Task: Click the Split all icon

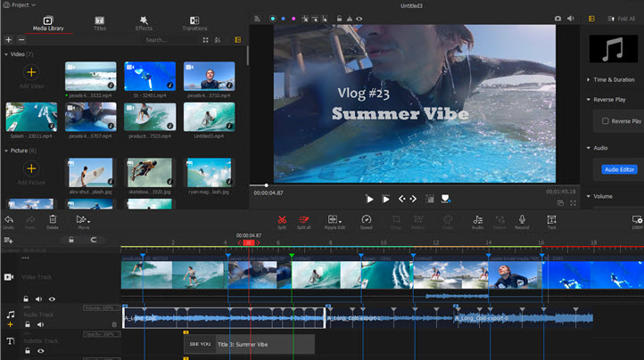Action: 303,219
